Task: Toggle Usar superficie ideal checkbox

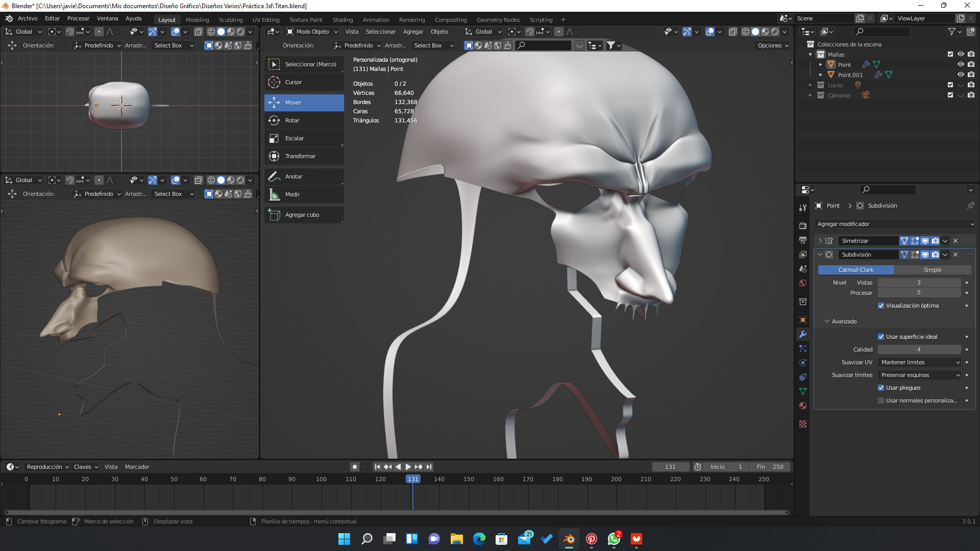Action: click(881, 337)
